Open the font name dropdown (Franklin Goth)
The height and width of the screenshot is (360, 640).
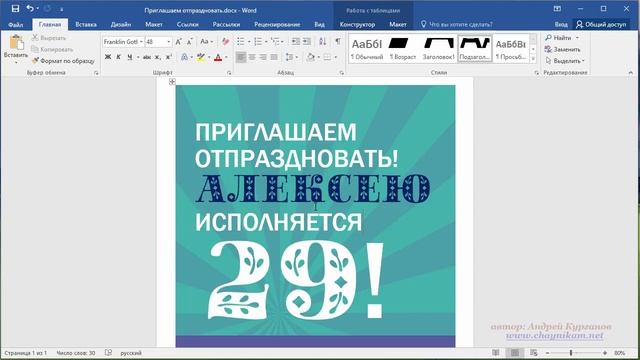pyautogui.click(x=141, y=42)
